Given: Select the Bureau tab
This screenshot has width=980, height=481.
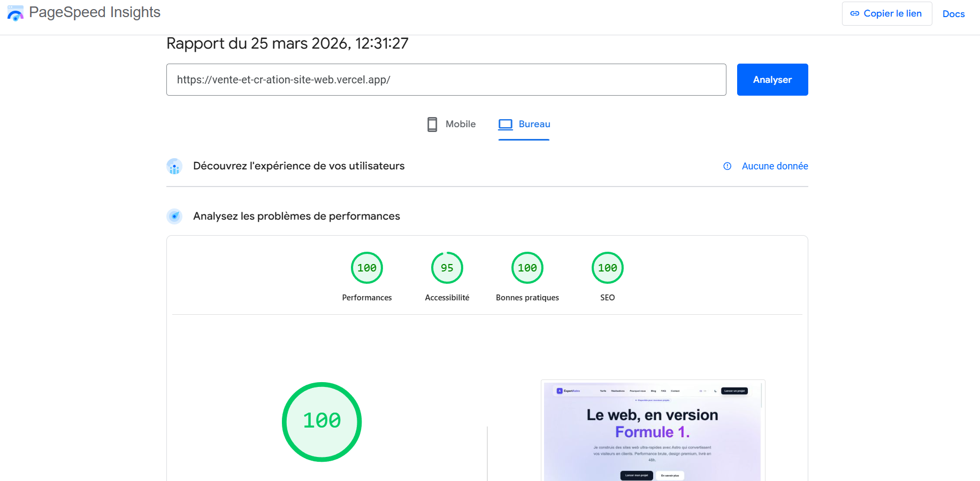Looking at the screenshot, I should point(524,125).
